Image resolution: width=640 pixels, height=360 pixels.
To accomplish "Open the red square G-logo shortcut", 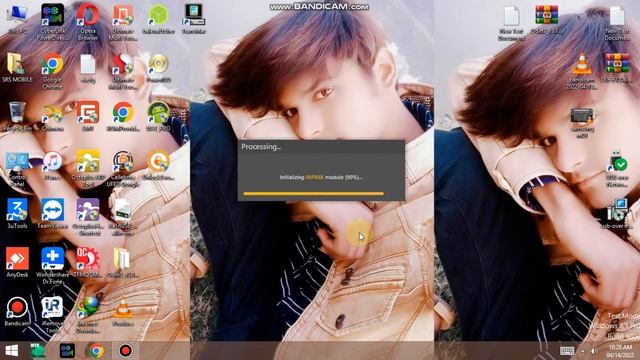I will pos(88,116).
